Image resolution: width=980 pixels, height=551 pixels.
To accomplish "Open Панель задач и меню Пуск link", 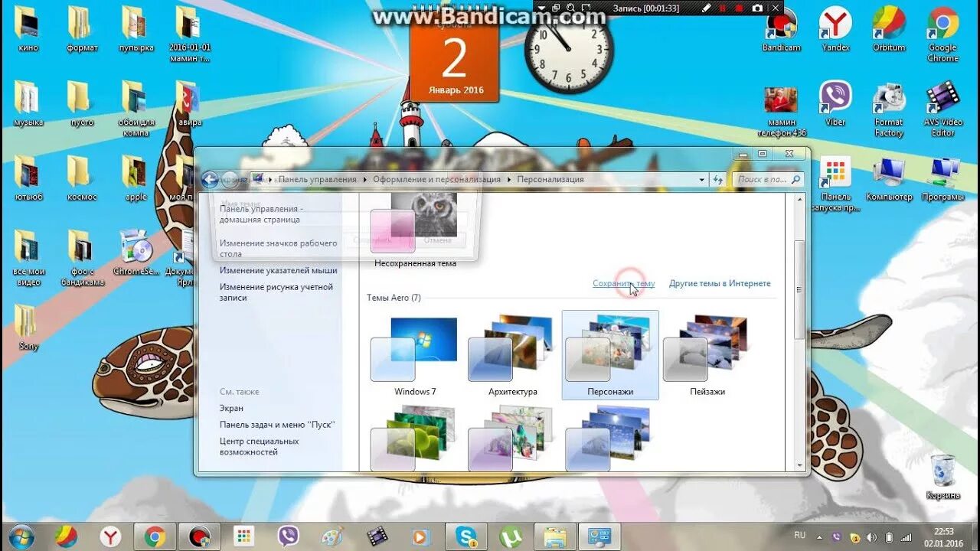I will click(277, 425).
